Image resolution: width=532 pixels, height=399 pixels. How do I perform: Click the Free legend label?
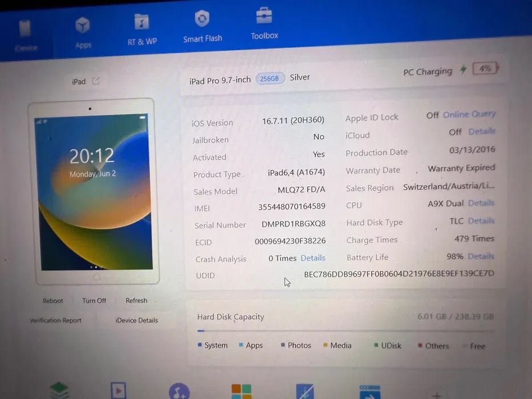pos(478,346)
